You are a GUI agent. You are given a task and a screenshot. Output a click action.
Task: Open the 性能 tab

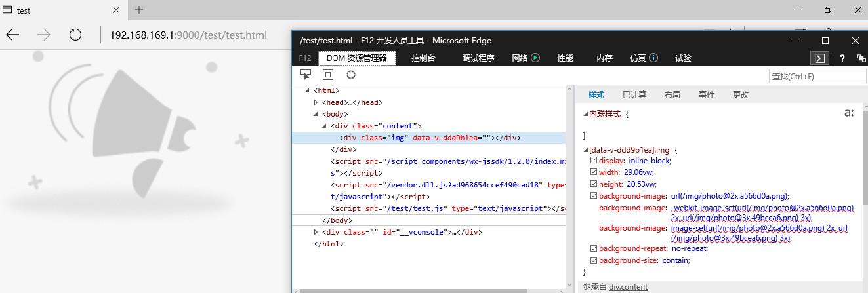tap(565, 58)
